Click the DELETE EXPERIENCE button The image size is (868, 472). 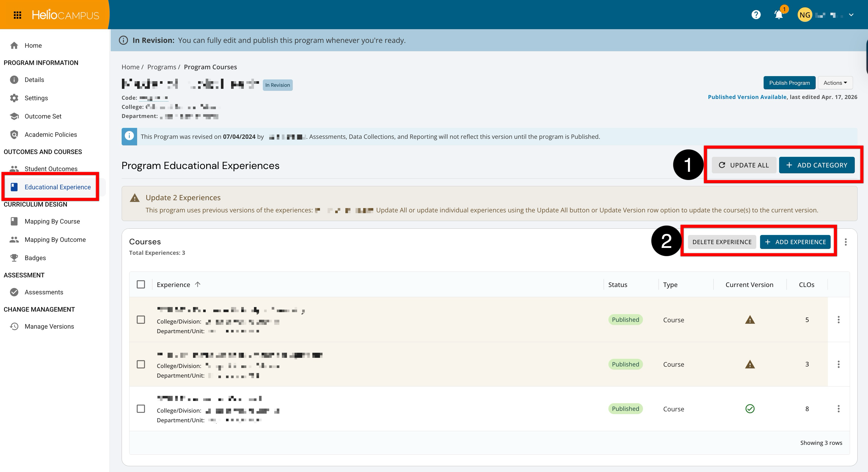pyautogui.click(x=722, y=242)
